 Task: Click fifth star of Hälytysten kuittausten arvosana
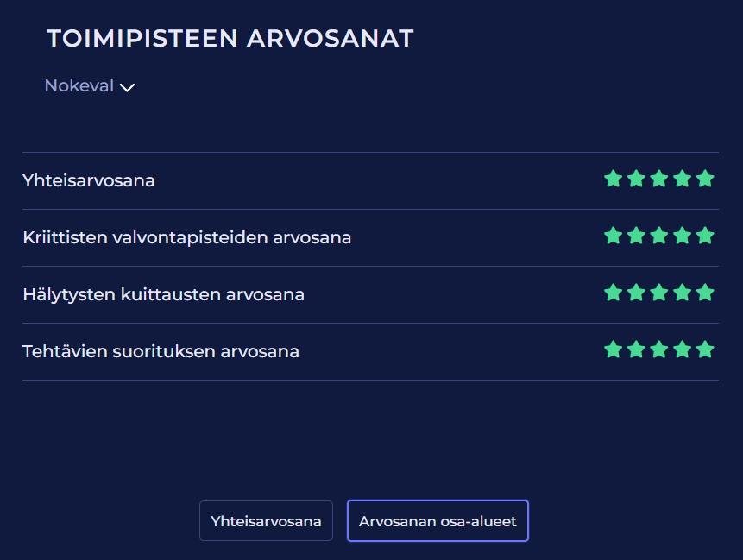tap(705, 293)
